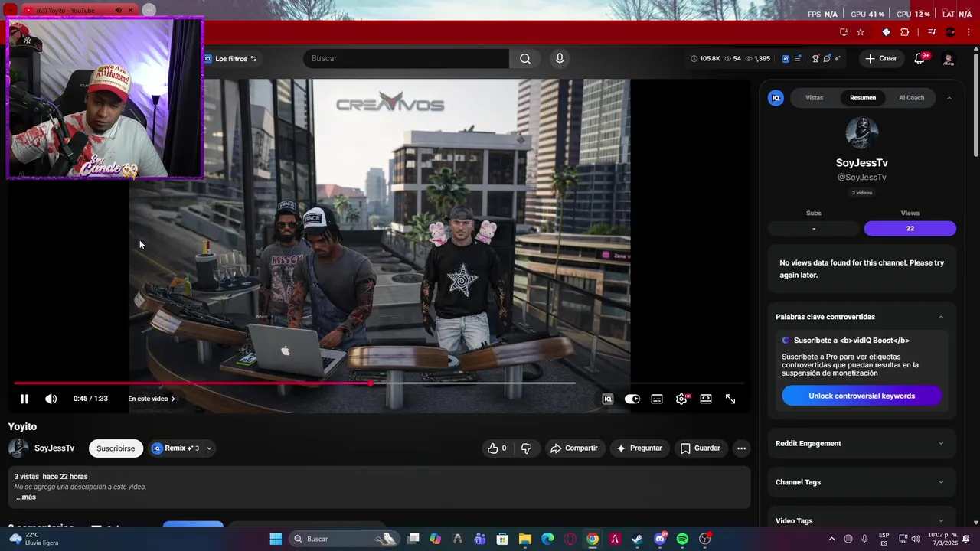
Task: Select the 'Resumen' tab
Action: click(x=863, y=98)
